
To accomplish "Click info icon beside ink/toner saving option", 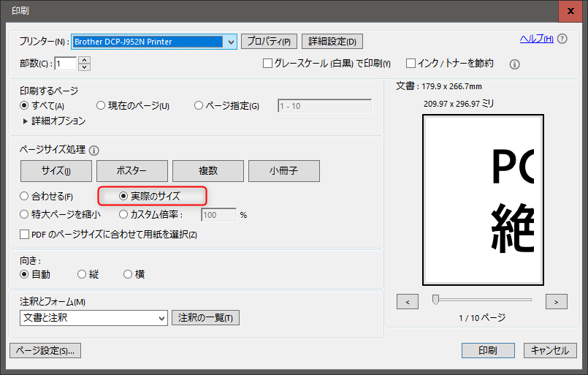I will [514, 64].
